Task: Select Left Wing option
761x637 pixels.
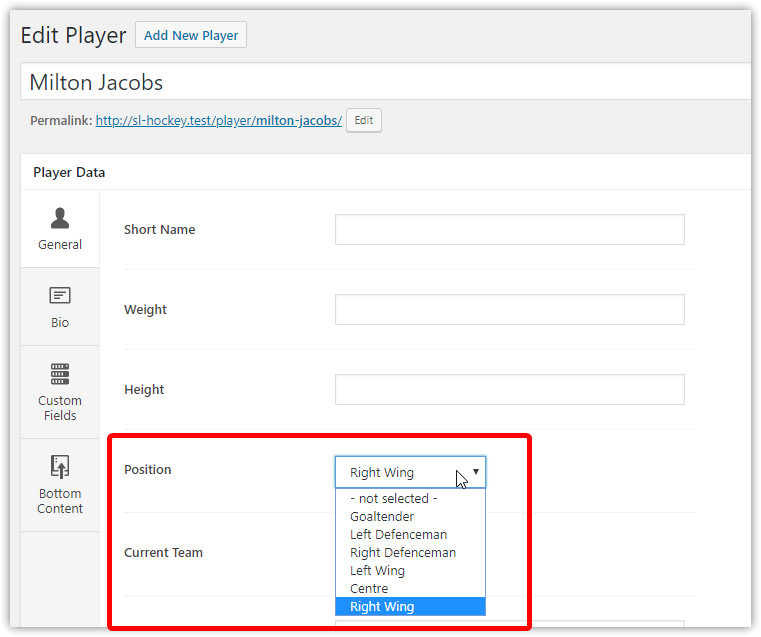Action: click(x=410, y=570)
